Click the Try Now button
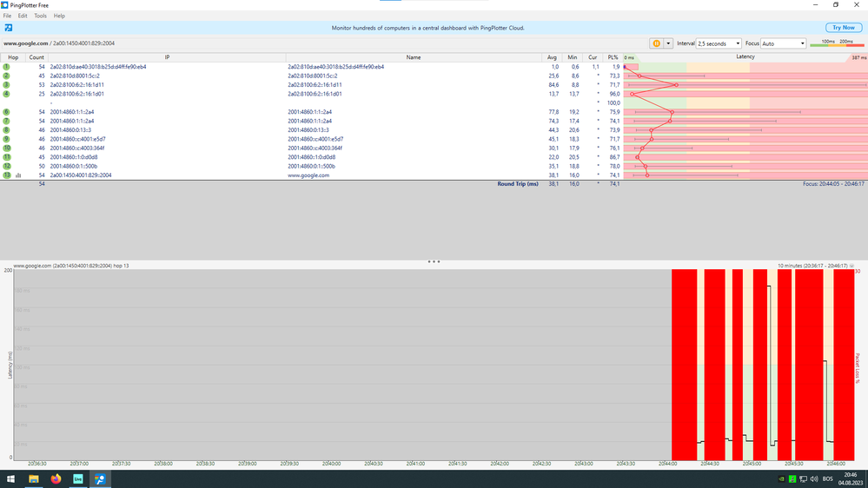Screen dimensions: 868x488 pyautogui.click(x=844, y=28)
